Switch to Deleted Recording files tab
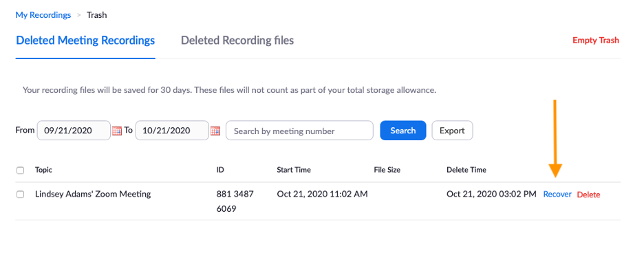The width and height of the screenshot is (644, 253). 237,41
